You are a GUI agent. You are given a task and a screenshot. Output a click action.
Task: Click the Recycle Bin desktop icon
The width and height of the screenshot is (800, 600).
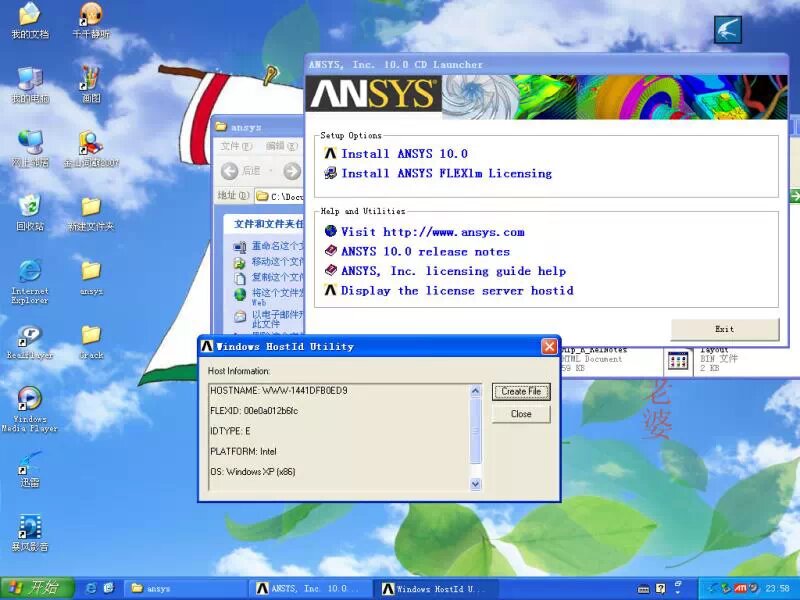pyautogui.click(x=30, y=208)
